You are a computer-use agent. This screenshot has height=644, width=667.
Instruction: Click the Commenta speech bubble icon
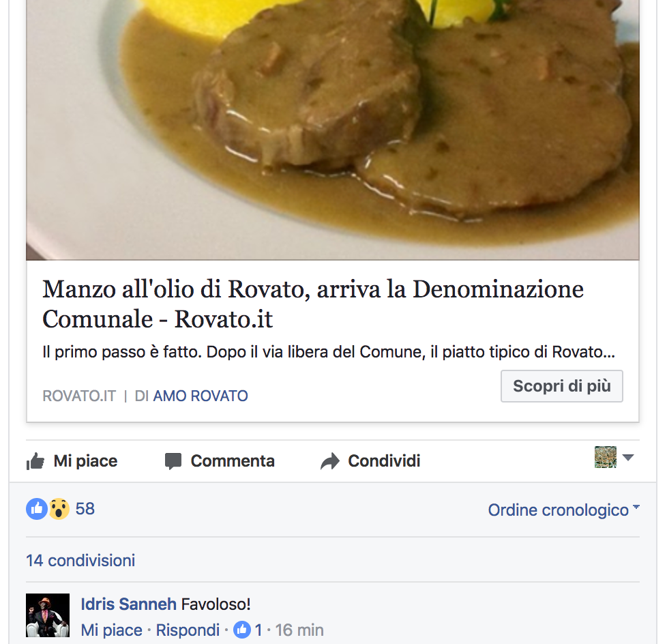(173, 461)
